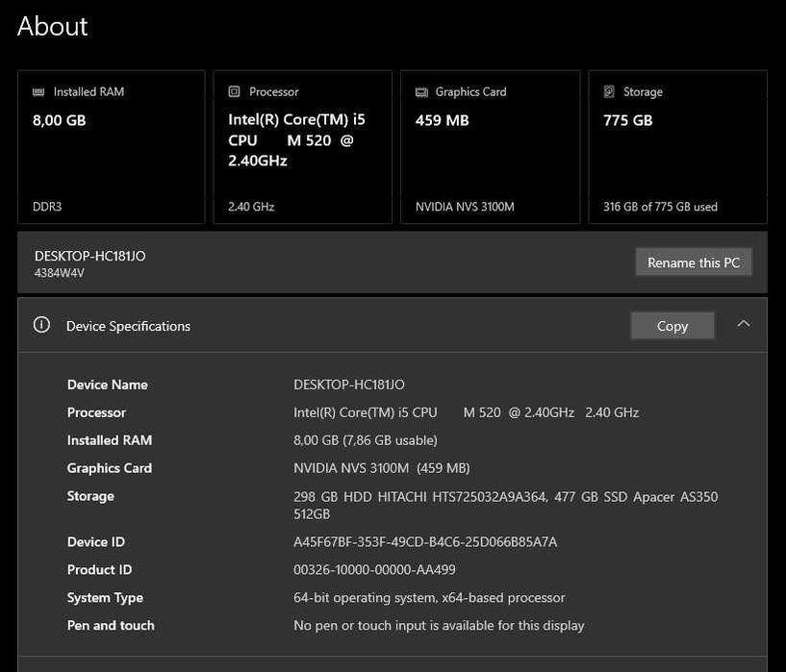Open the Storage 775 GB card

pyautogui.click(x=677, y=147)
